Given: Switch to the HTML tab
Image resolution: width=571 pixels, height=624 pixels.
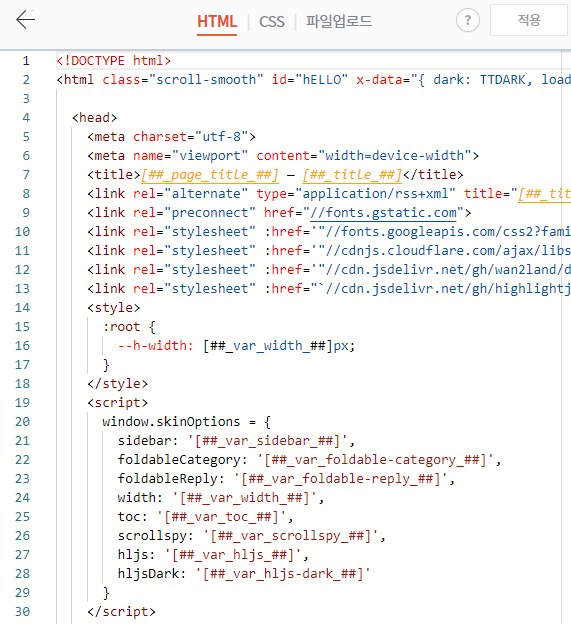Looking at the screenshot, I should [x=217, y=21].
